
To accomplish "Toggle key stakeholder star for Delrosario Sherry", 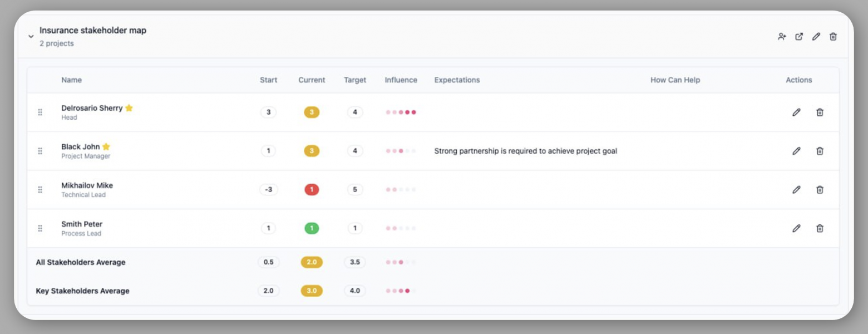I will (x=129, y=108).
